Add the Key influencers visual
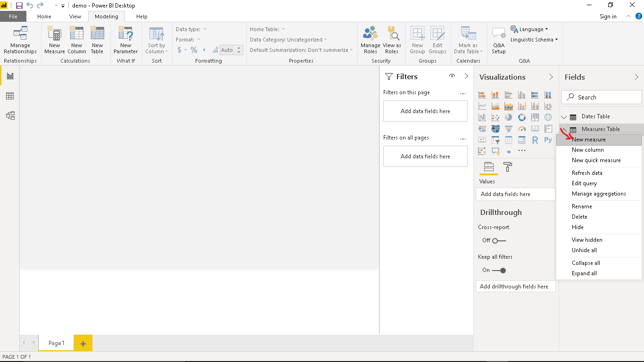644x362 pixels. [482, 151]
